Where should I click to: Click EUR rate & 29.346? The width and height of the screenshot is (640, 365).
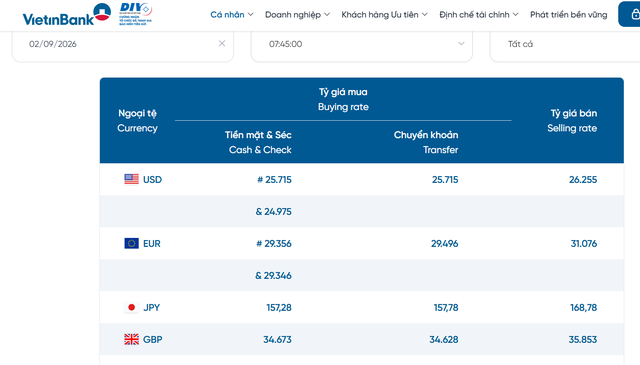[x=273, y=276]
